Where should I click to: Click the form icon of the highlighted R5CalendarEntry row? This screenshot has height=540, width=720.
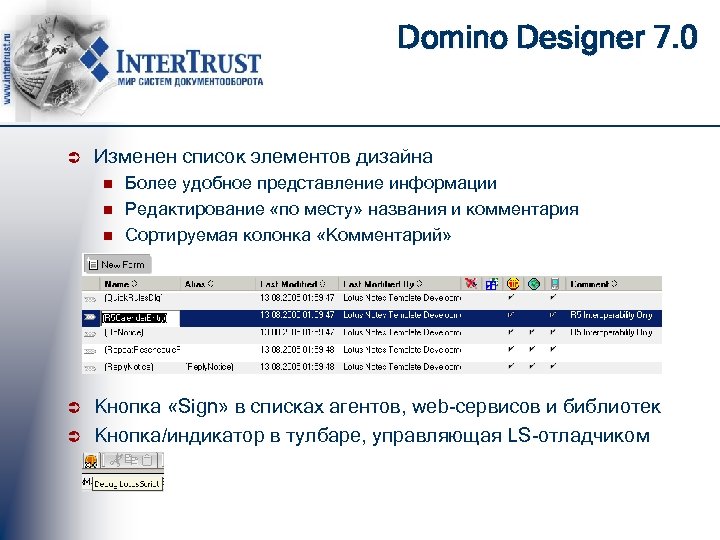pyautogui.click(x=90, y=317)
